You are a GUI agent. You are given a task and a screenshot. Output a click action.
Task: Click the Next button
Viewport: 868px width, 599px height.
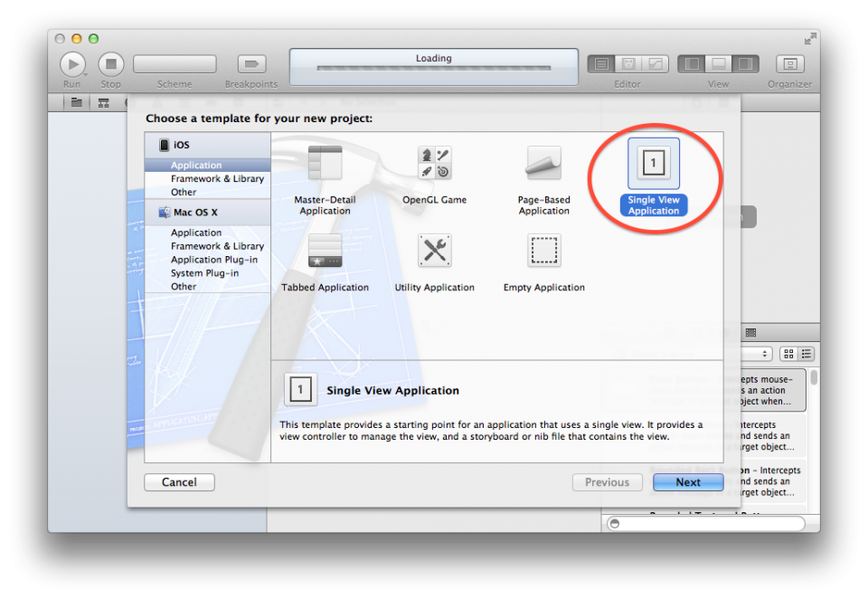[x=687, y=482]
